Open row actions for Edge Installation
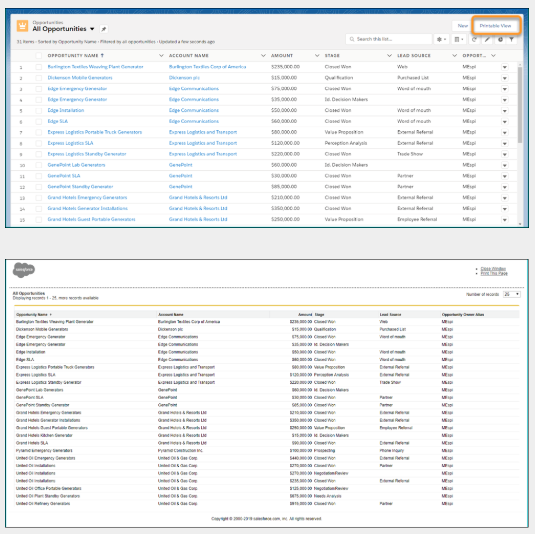 pos(505,111)
